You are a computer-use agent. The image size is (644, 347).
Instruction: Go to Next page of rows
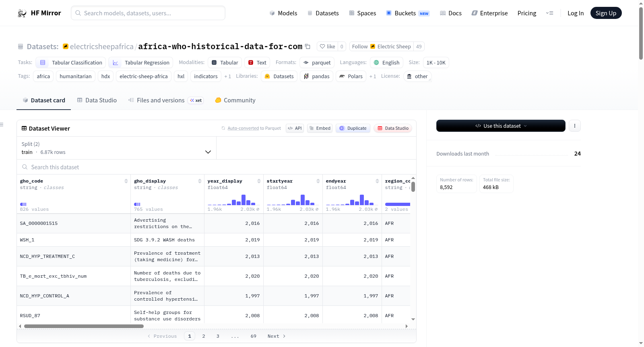point(277,336)
